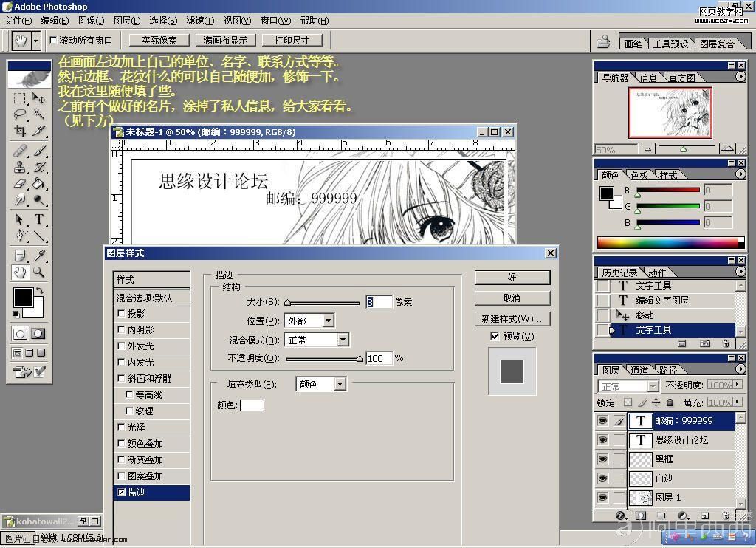Enable the 斜面和浮雕 bevel checkbox
756x548 pixels.
tap(122, 378)
